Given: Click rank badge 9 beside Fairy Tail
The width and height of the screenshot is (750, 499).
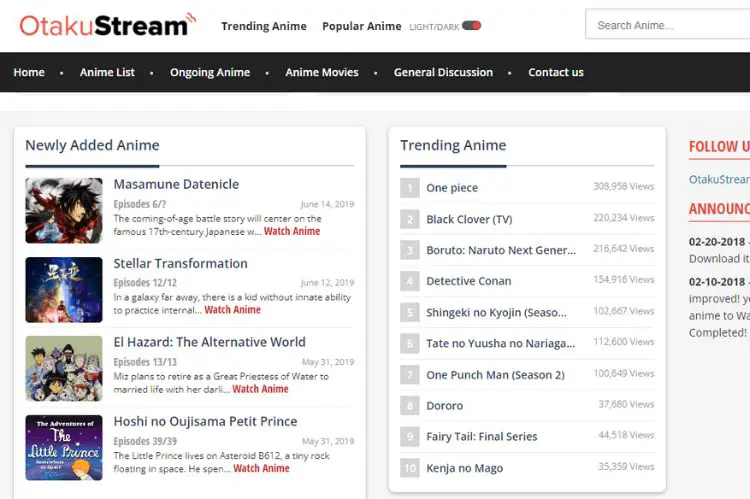Looking at the screenshot, I should (410, 437).
